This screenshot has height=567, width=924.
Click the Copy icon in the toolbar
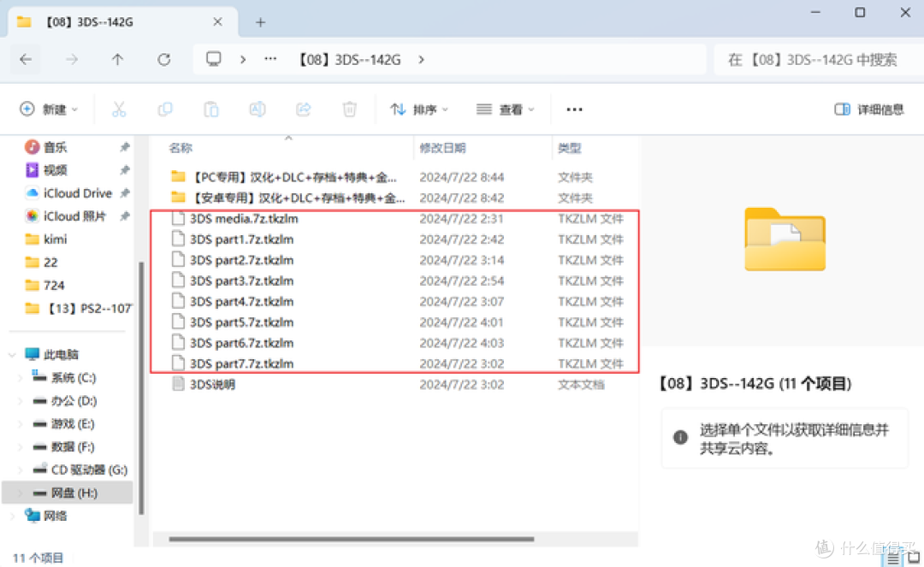[164, 109]
